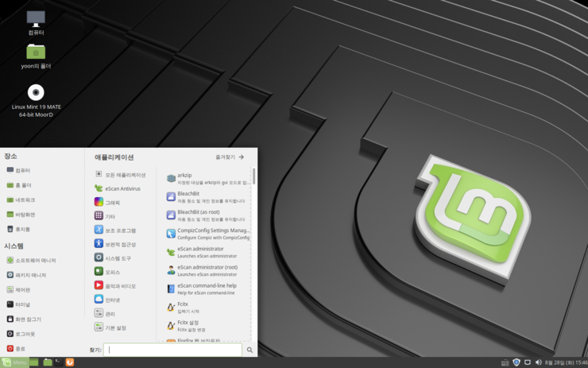Select the eScan Antivirus category
This screenshot has height=368, width=588.
pyautogui.click(x=118, y=188)
